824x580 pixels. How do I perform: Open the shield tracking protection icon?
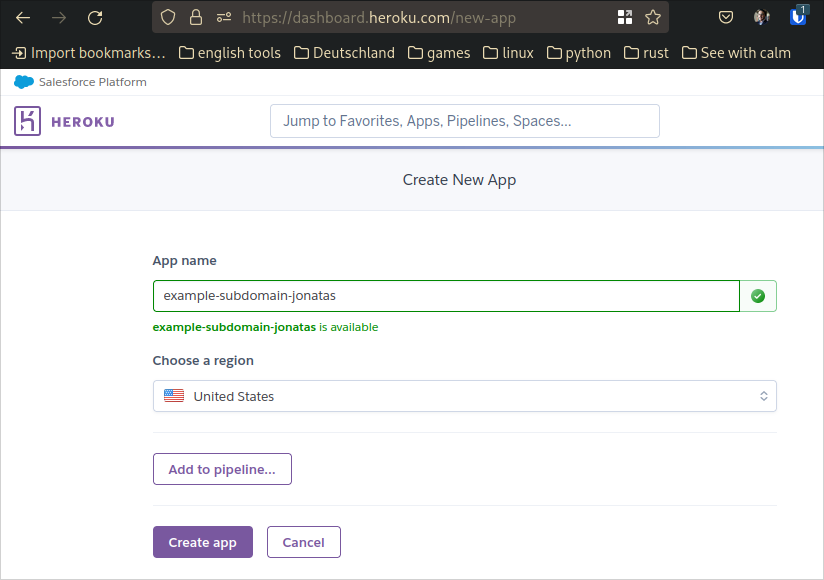click(168, 17)
